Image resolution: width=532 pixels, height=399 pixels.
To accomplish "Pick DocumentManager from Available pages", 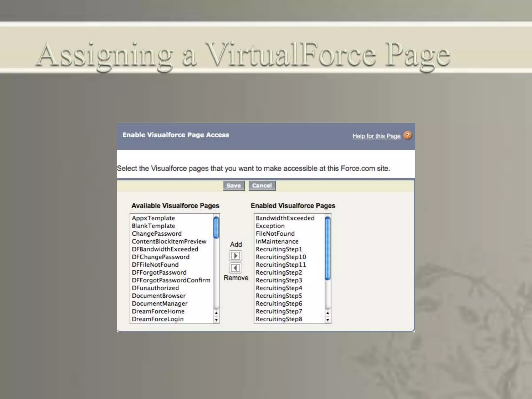I will 159,303.
